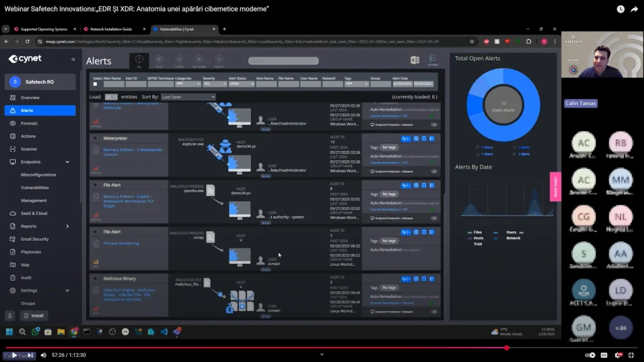Mute the video volume speaker icon
This screenshot has height=362, width=644.
point(43,355)
